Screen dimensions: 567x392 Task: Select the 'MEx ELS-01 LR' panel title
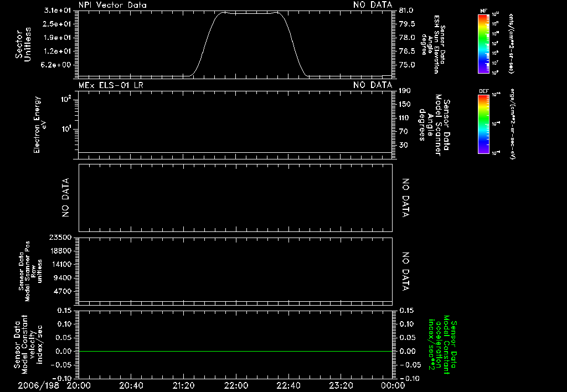(111, 85)
